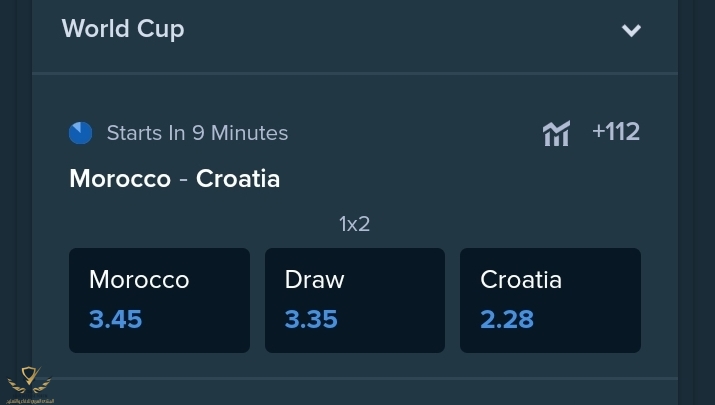
Task: Bet on Morocco to win
Action: click(159, 300)
